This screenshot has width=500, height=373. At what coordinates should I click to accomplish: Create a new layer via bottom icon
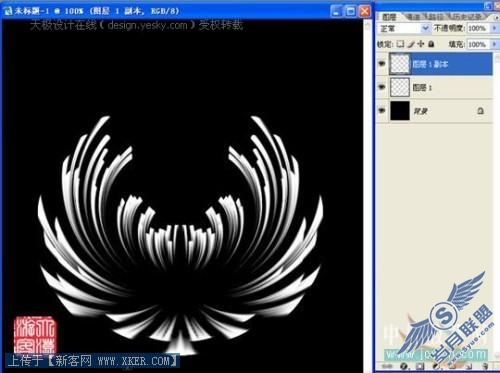[x=468, y=366]
